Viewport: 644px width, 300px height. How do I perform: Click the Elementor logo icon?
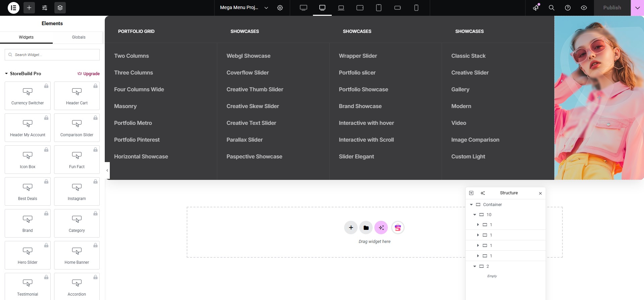(x=13, y=8)
